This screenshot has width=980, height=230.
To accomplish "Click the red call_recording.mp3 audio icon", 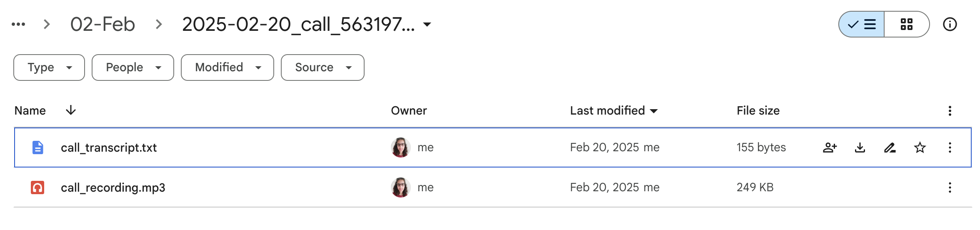I will tap(37, 187).
